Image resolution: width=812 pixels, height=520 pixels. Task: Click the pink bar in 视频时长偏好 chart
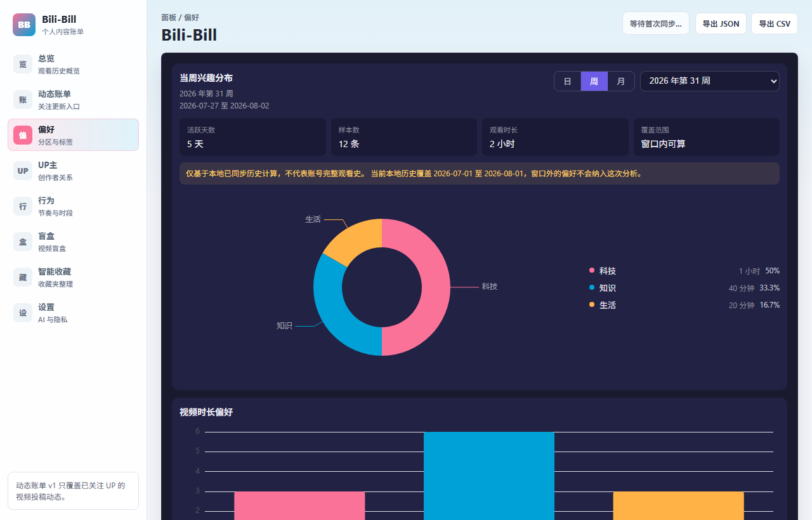299,505
